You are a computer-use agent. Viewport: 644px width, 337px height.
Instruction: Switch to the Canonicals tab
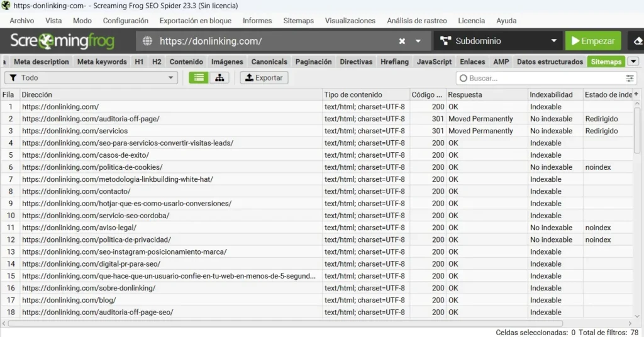click(269, 62)
